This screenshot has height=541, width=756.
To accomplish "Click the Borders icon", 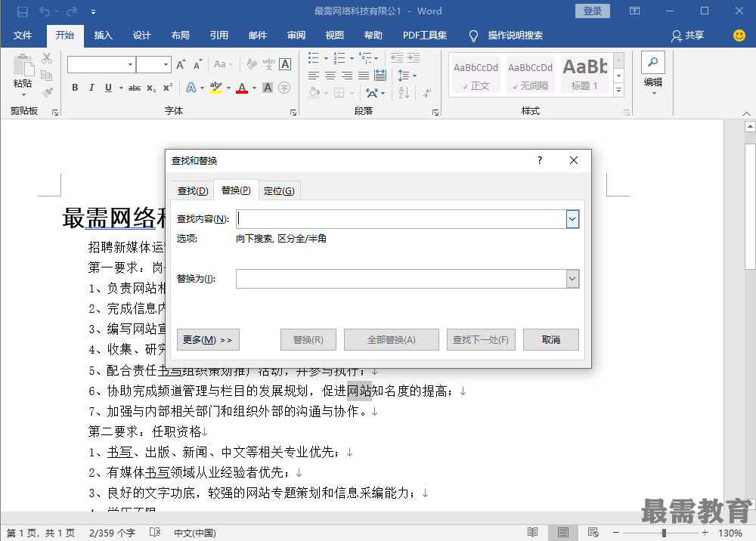I will pyautogui.click(x=339, y=92).
